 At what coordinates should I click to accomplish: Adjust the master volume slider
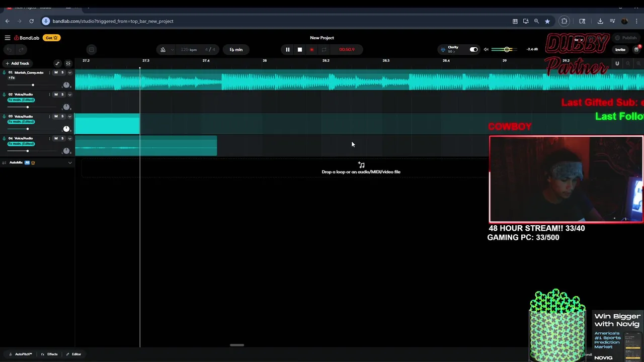507,49
